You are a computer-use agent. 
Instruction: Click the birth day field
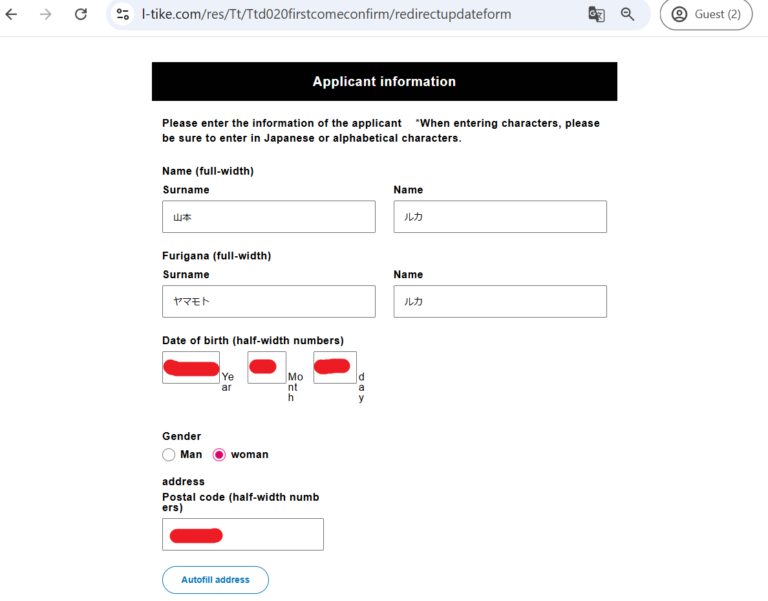coord(335,367)
